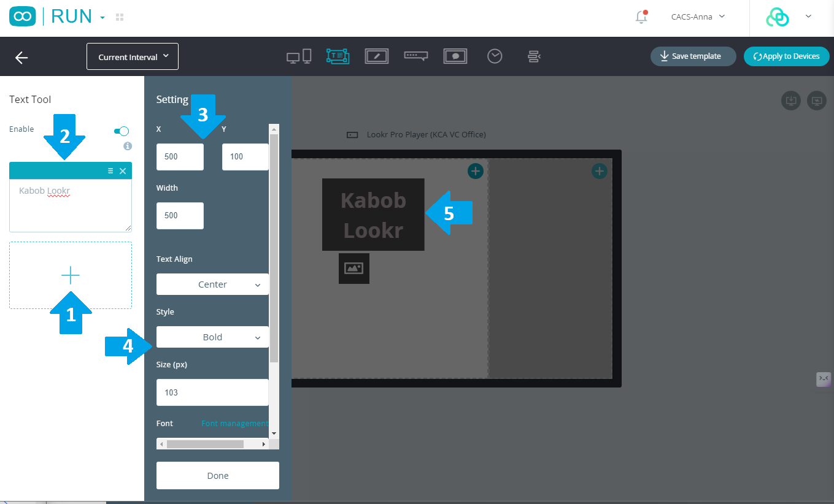
Task: Select the Text Tool icon in toolbar
Action: [338, 56]
